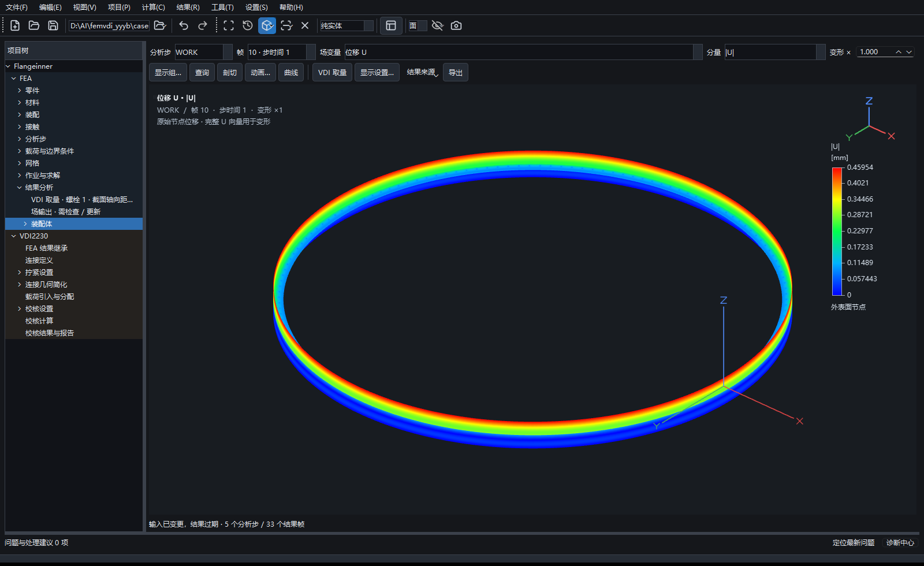
Task: Click the 查询 button
Action: [202, 72]
